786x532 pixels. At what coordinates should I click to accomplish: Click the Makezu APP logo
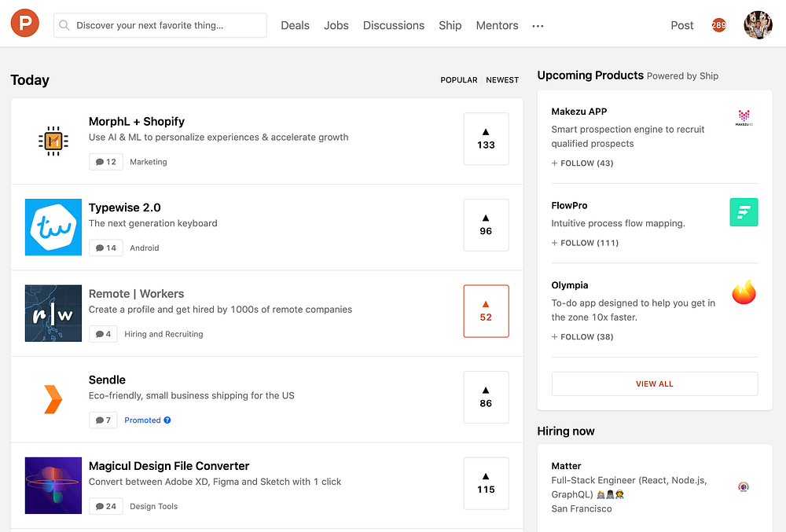click(744, 118)
